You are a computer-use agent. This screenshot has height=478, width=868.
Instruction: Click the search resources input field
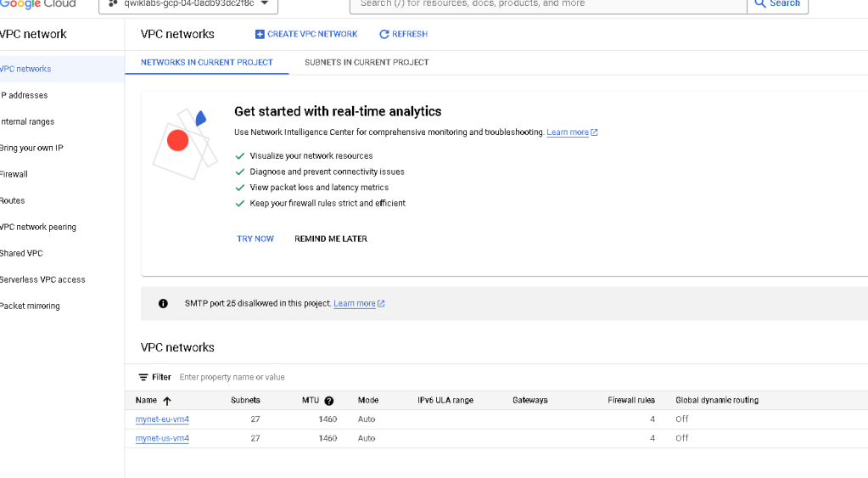point(548,4)
